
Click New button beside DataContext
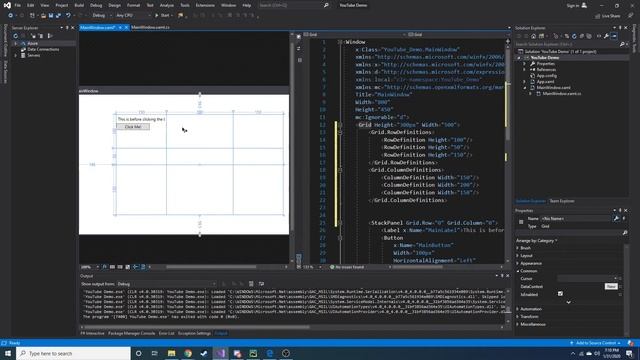pyautogui.click(x=611, y=286)
